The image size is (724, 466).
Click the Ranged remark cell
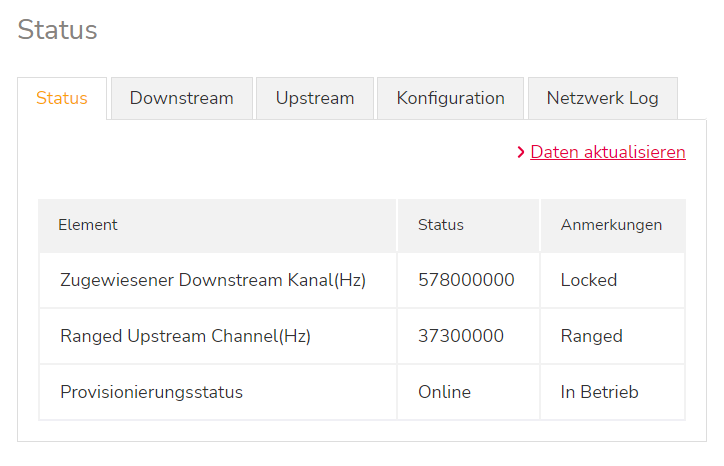point(592,336)
